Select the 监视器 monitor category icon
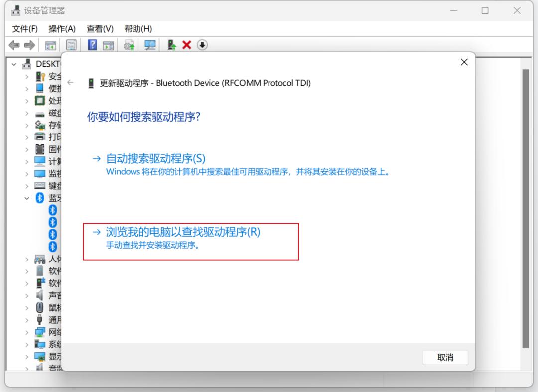The image size is (538, 392). [x=40, y=174]
